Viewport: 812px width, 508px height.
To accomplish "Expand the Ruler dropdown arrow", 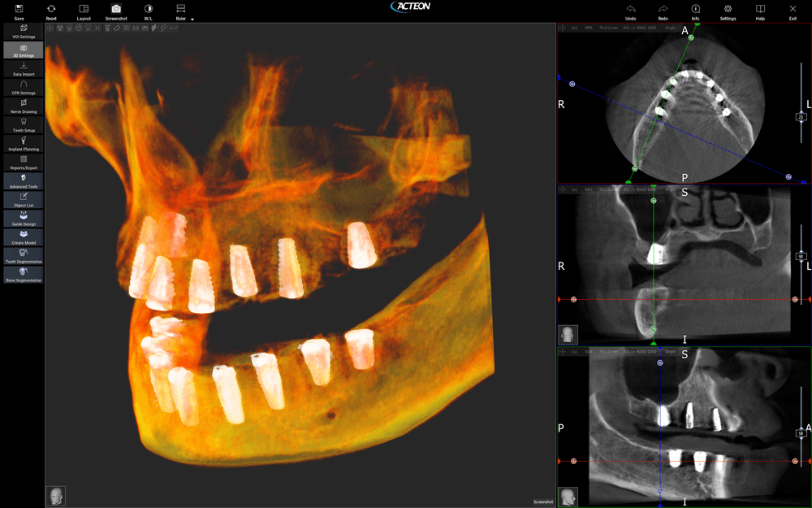I will pyautogui.click(x=192, y=18).
